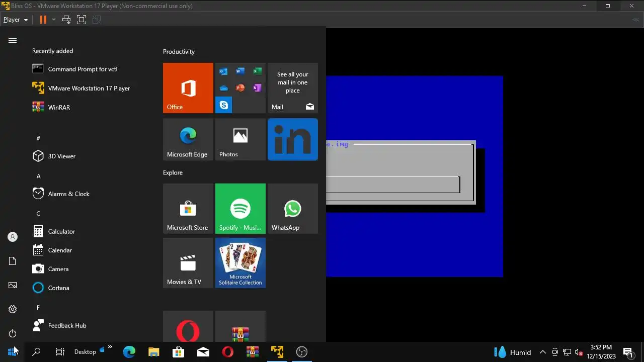Click the Explore group heading
Screen dimensions: 644x362
point(173,172)
